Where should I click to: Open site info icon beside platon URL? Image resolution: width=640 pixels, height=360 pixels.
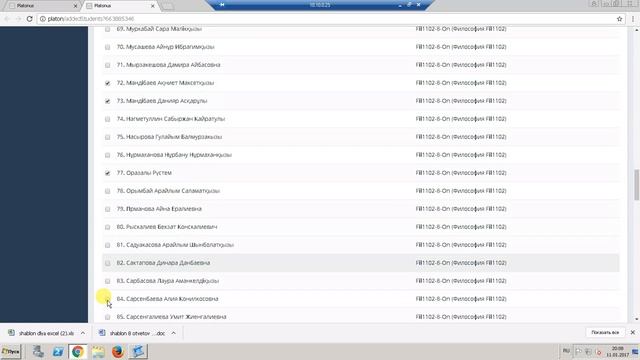coord(42,19)
